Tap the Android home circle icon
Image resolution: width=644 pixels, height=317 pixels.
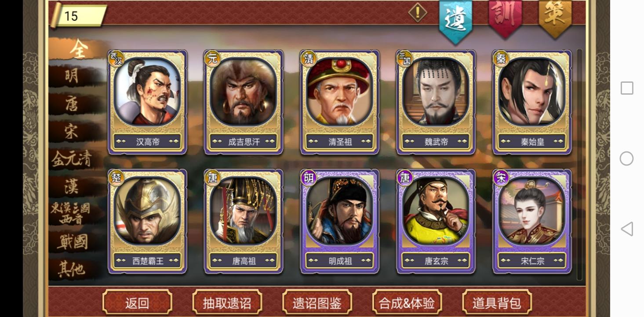(x=626, y=158)
